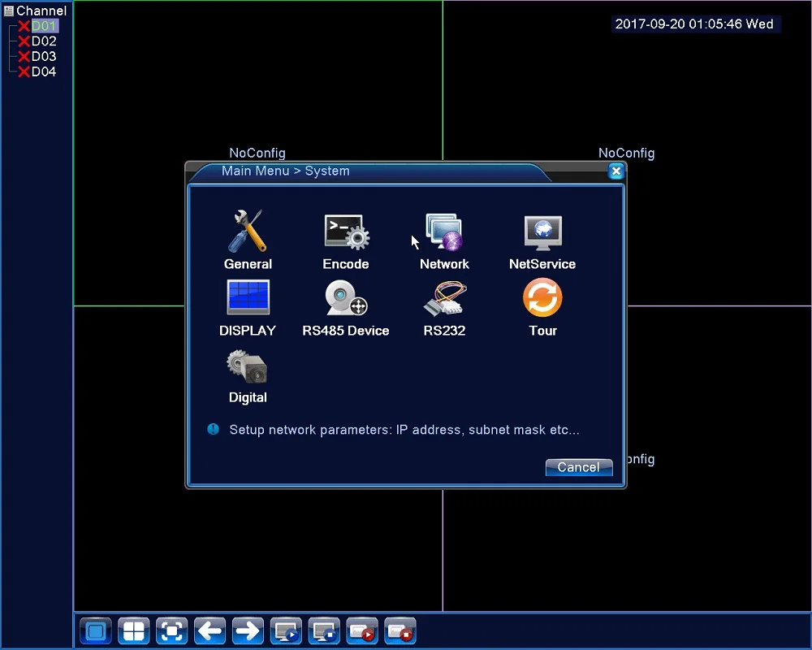The width and height of the screenshot is (812, 650).
Task: Select channel D02 in the tree
Action: [44, 41]
